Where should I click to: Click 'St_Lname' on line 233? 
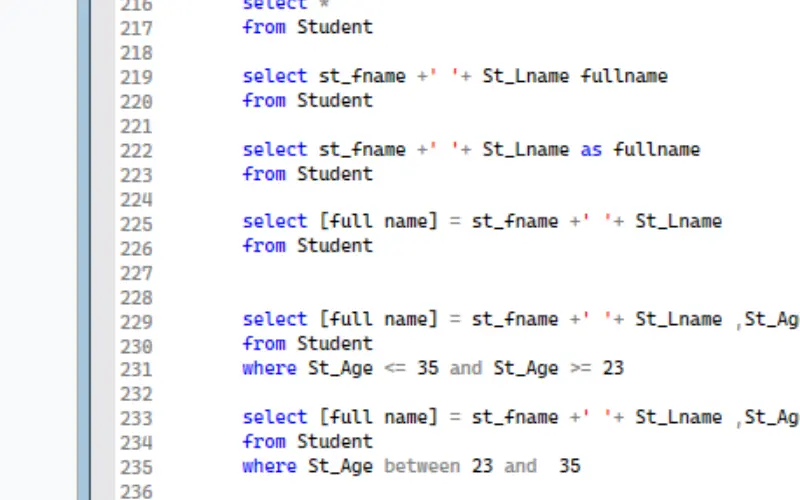679,417
